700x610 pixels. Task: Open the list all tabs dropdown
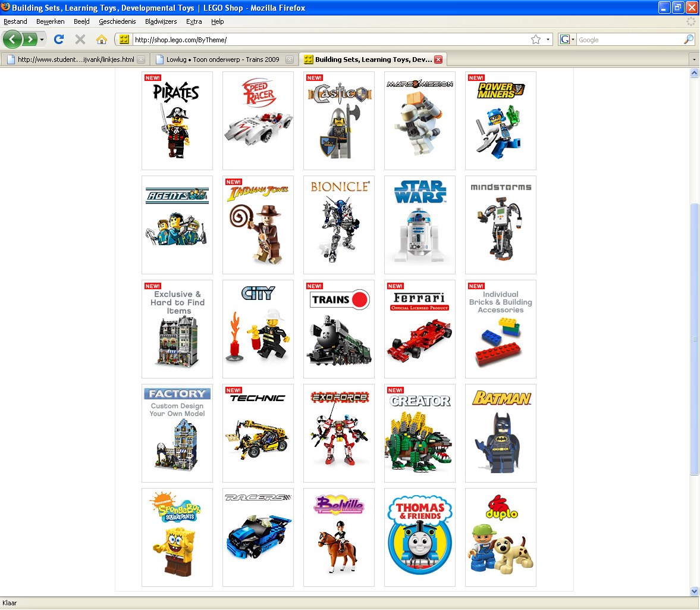[693, 60]
